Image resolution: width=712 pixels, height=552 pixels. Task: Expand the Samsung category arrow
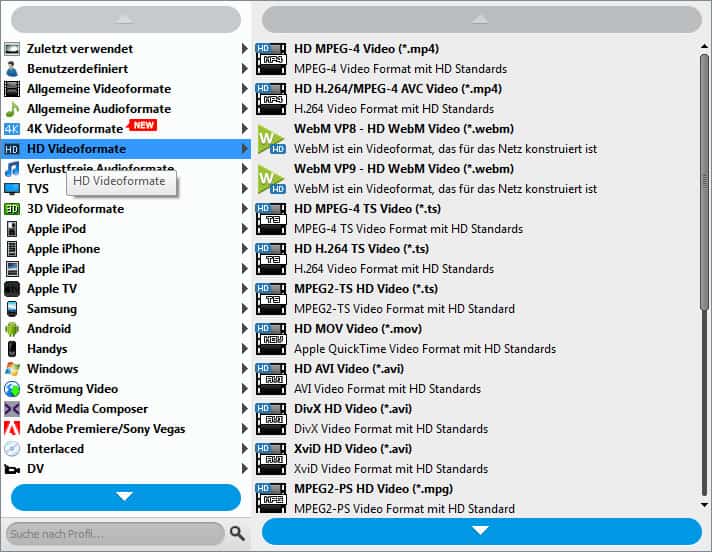coord(245,309)
